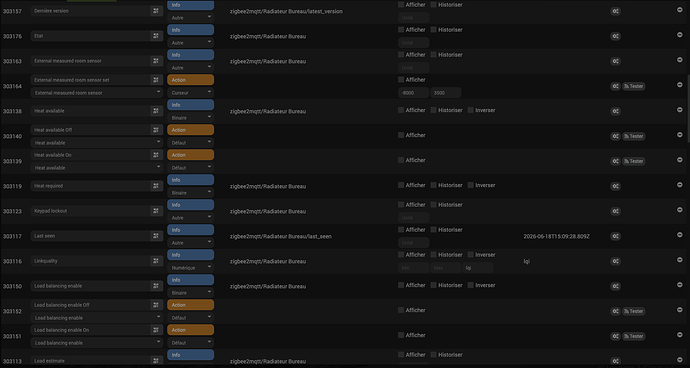Click the lqi unit field for Linkquality
The height and width of the screenshot is (368, 690).
(x=477, y=268)
